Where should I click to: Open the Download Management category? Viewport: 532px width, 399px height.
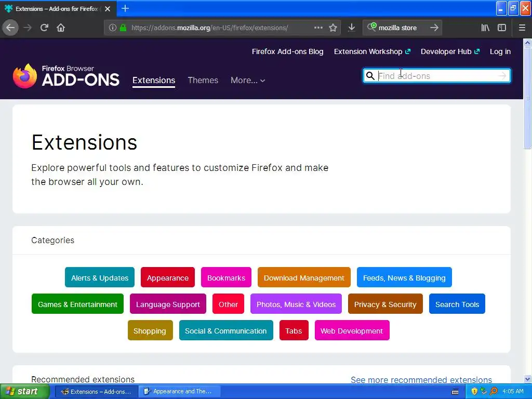pos(304,277)
